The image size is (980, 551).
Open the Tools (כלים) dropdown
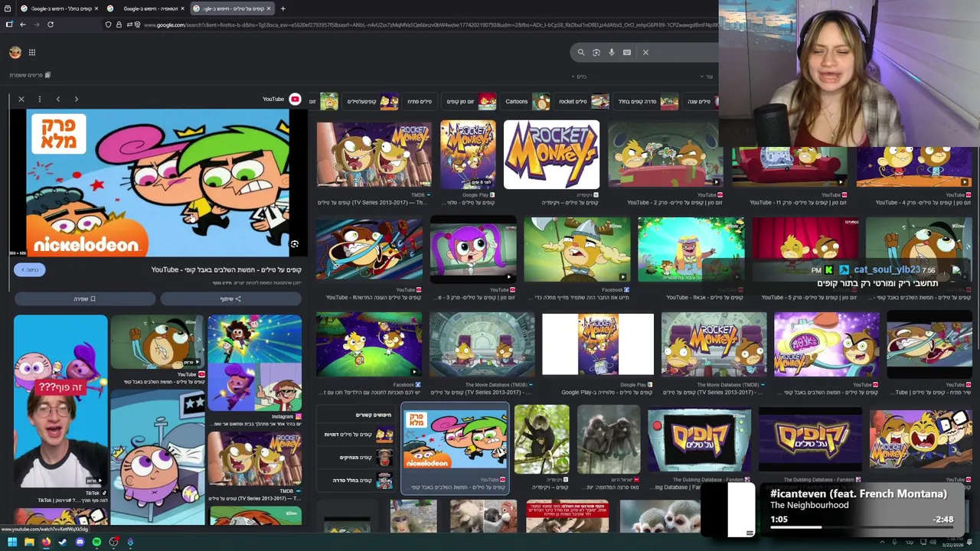[579, 77]
